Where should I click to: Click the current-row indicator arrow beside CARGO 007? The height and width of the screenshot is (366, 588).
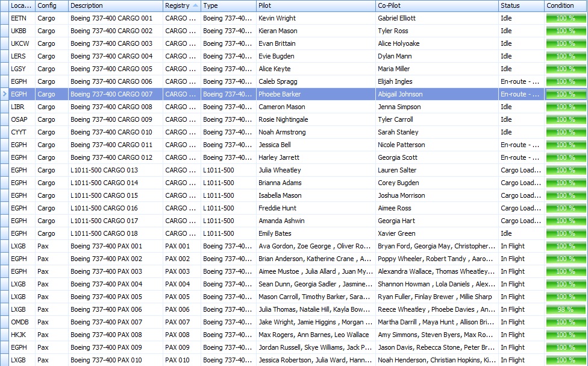click(x=5, y=94)
